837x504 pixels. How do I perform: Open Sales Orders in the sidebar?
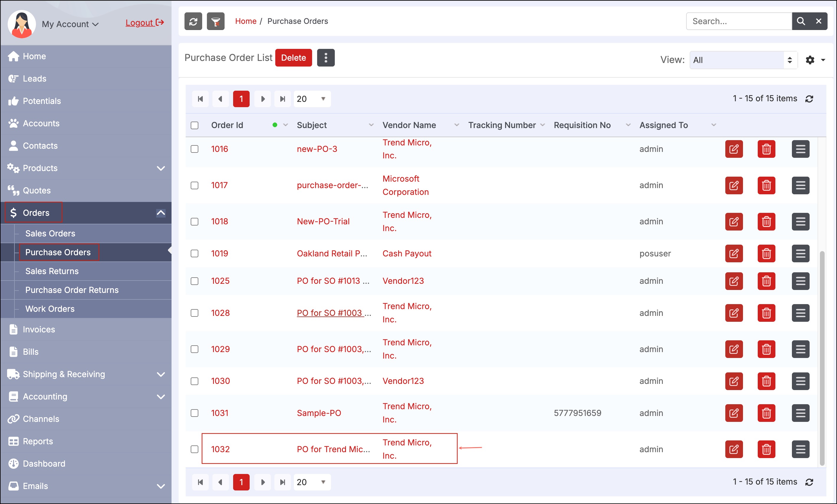click(x=50, y=233)
